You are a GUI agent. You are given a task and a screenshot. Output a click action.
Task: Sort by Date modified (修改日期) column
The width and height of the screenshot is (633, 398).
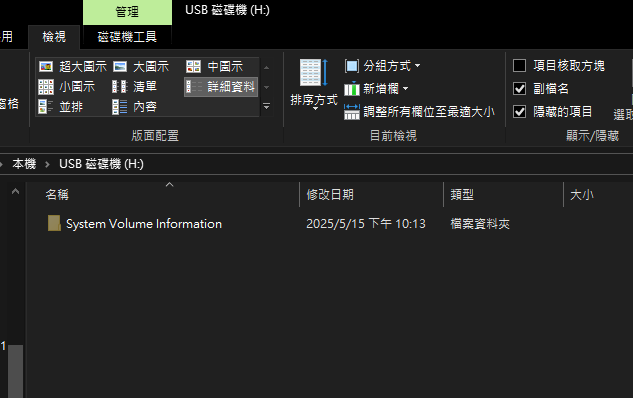pyautogui.click(x=371, y=195)
